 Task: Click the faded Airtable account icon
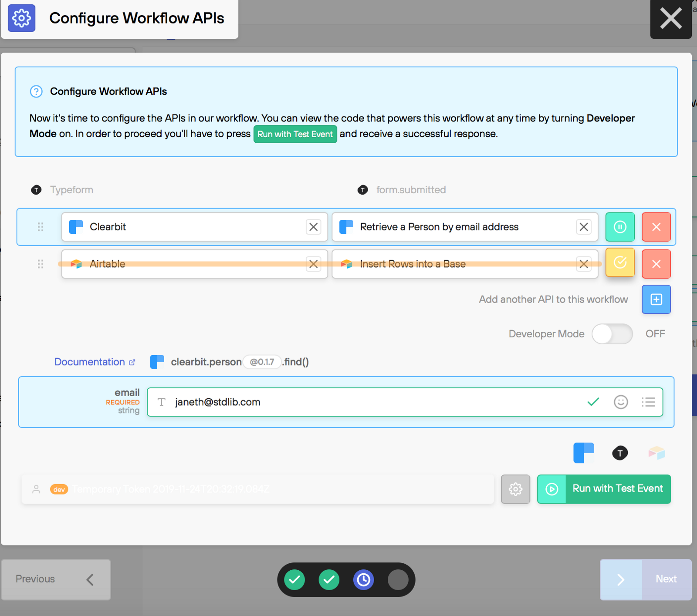[x=656, y=453]
